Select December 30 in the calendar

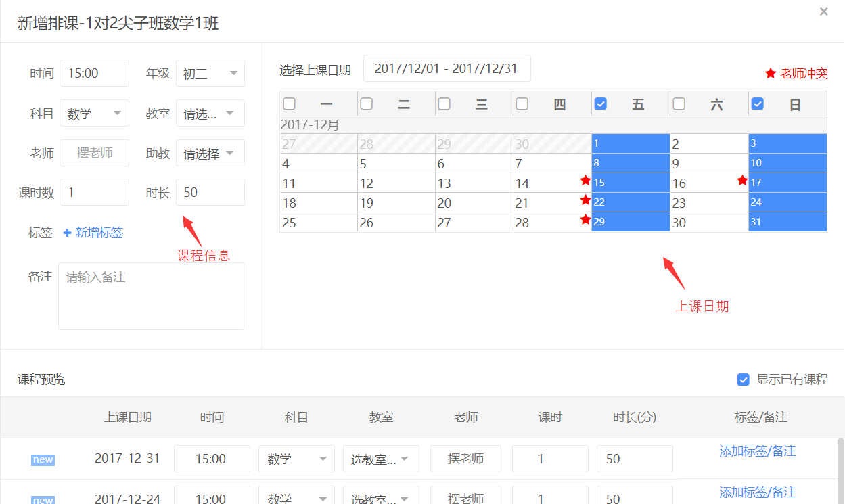tap(709, 222)
